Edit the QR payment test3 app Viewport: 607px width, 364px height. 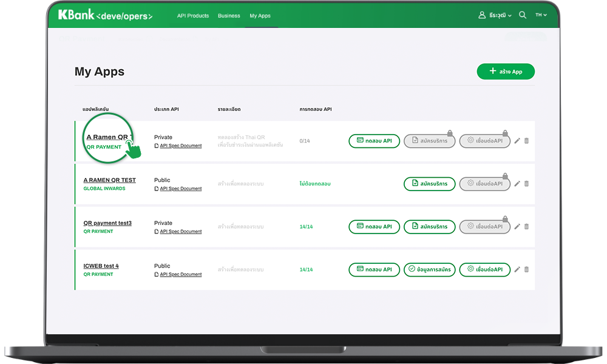click(x=517, y=227)
